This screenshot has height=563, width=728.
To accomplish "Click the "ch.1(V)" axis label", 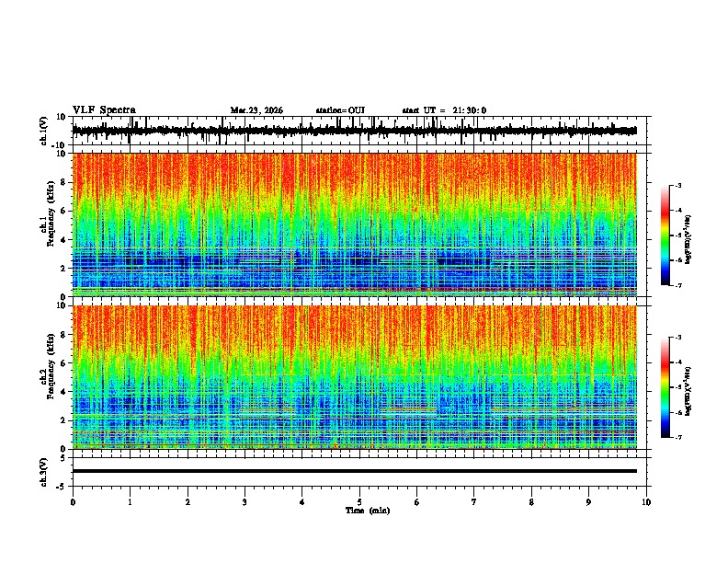I will click(43, 131).
